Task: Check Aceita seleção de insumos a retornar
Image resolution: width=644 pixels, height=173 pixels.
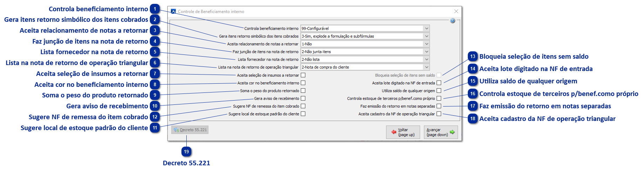Action: tap(303, 75)
